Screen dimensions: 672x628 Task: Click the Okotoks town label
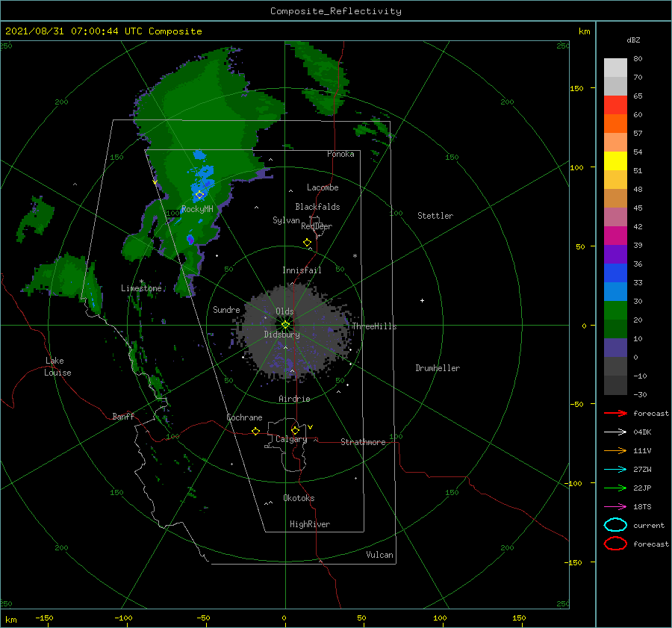click(x=299, y=498)
